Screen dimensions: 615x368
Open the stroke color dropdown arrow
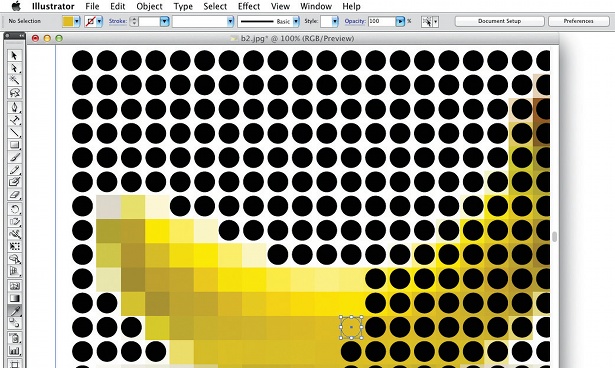[x=100, y=21]
